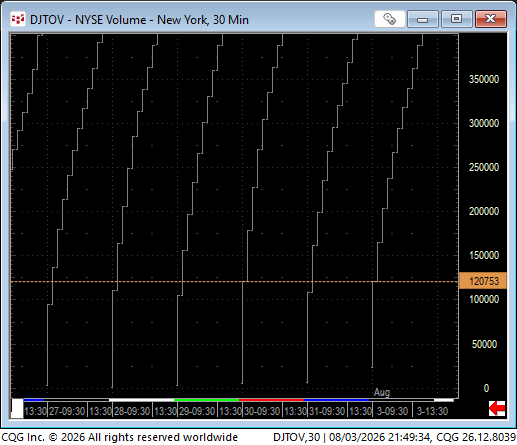Click the 29-09:30 time axis label
517x445 pixels.
(x=197, y=411)
